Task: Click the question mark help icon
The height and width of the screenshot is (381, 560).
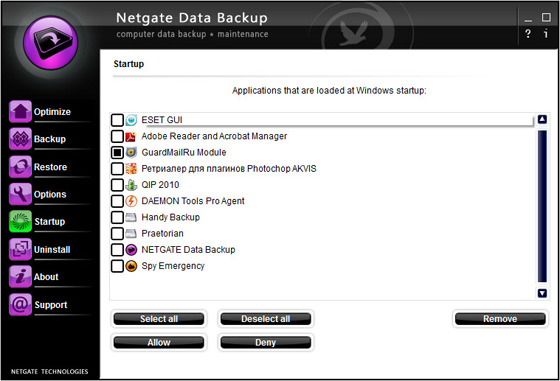Action: pyautogui.click(x=528, y=34)
